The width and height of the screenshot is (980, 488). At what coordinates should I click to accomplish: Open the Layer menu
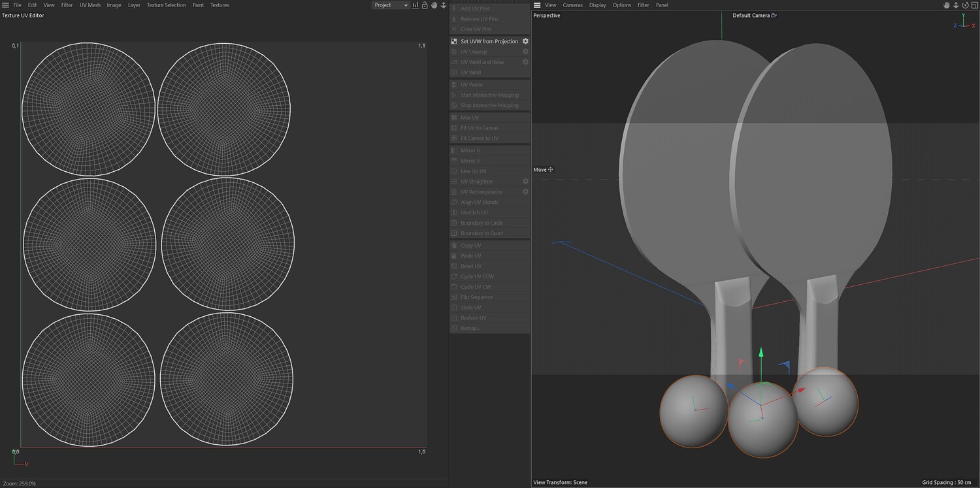click(134, 5)
